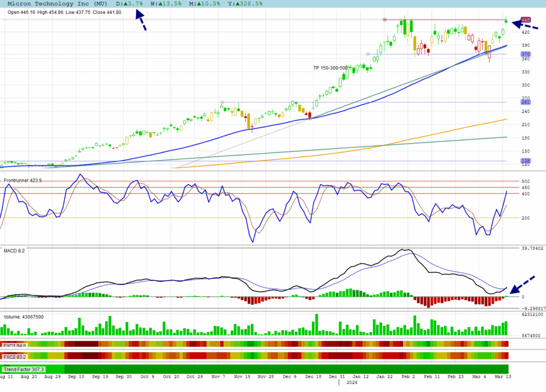Click the dashed arrow beside the 448 price tag
The width and height of the screenshot is (546, 392).
point(525,25)
